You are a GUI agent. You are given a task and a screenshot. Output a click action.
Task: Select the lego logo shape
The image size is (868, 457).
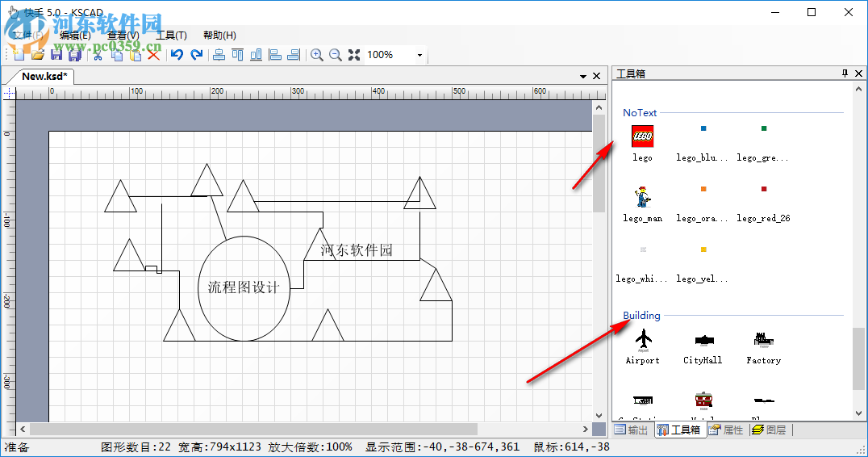pyautogui.click(x=642, y=143)
